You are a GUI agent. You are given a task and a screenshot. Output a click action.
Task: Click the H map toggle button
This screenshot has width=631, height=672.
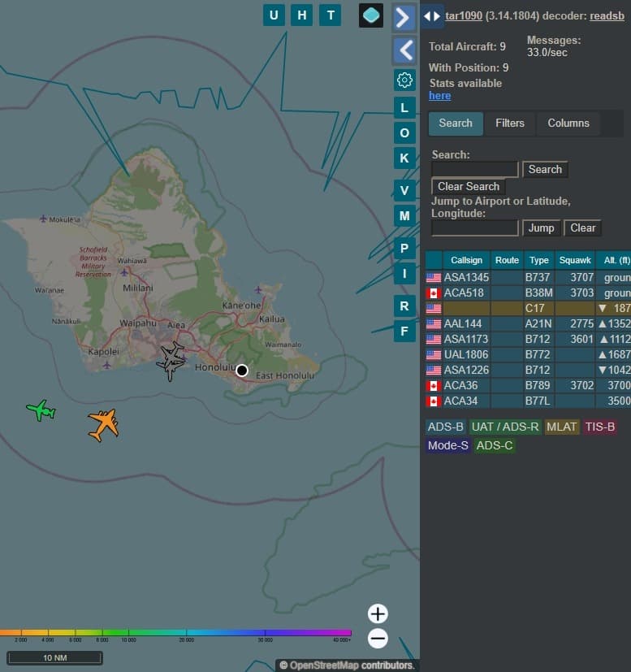pos(301,15)
